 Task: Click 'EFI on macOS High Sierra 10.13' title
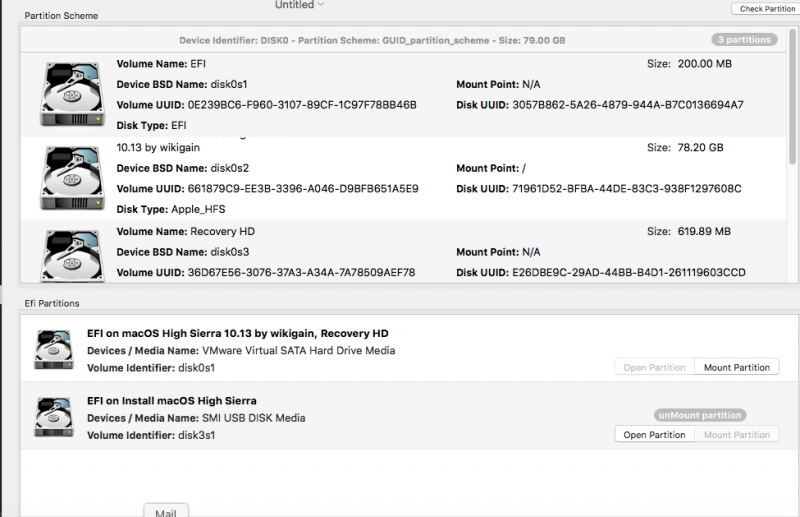[238, 333]
